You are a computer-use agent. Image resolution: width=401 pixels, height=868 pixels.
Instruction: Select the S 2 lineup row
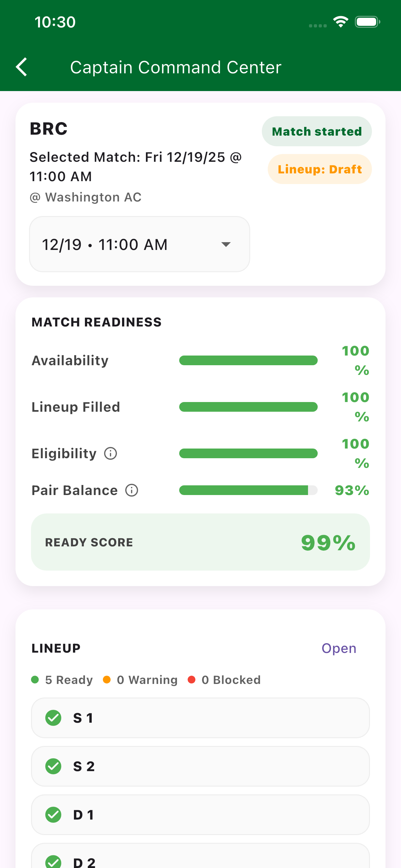tap(200, 766)
